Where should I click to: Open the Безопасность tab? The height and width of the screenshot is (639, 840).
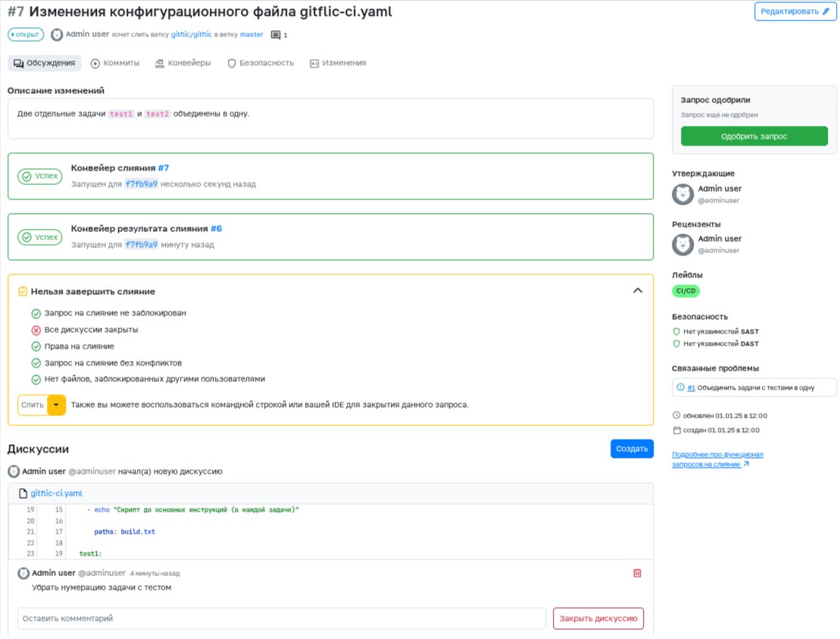(x=260, y=63)
